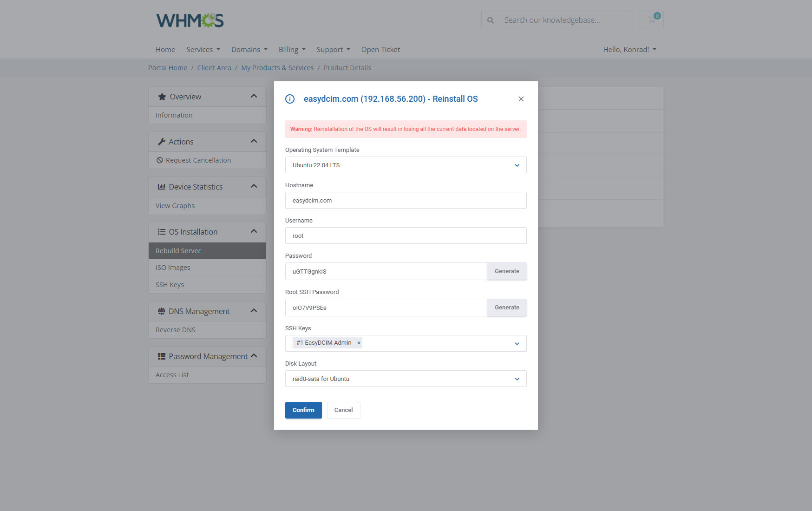
Task: Click the red reinstallation warning text
Action: click(x=406, y=129)
